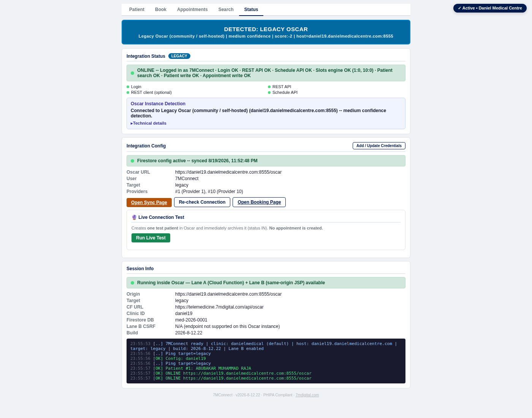Click the Integration Config heading

coord(146,146)
